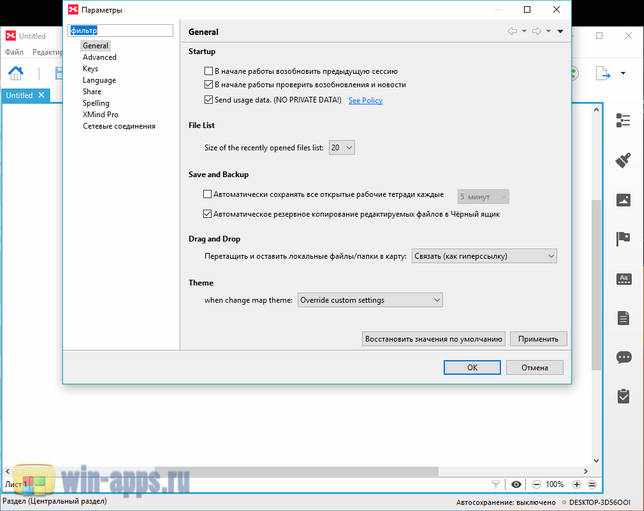This screenshot has height=511, width=644.
Task: Open the auto-save minutes interval dropdown
Action: [x=483, y=197]
